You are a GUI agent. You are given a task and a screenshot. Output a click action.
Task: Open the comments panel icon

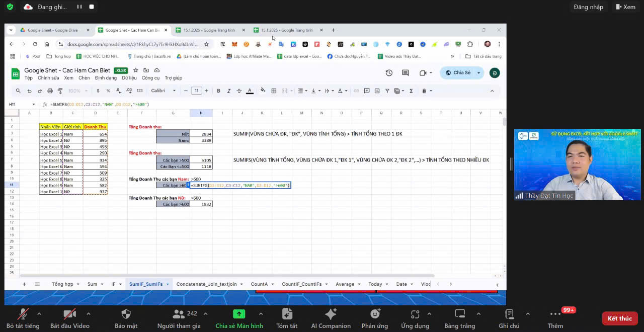click(405, 73)
